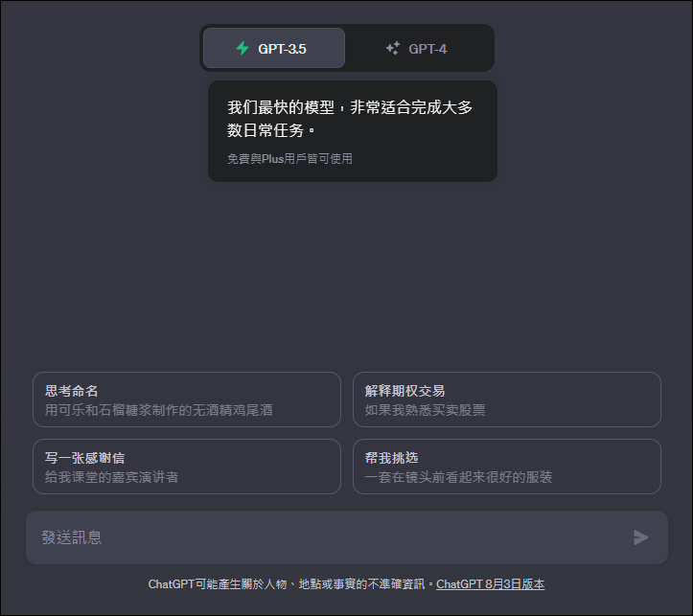Choose the 思考命名 suggestion card
Image resolution: width=693 pixels, height=616 pixels.
187,399
